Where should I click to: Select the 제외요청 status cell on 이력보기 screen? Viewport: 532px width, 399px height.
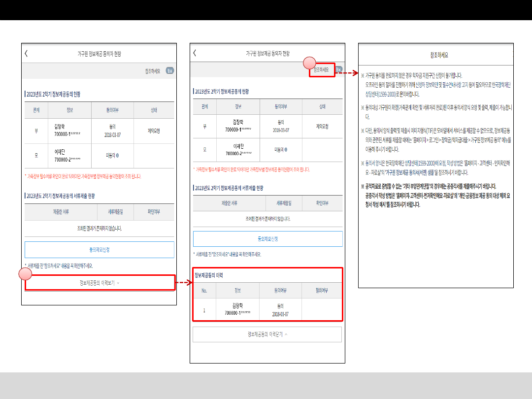[x=154, y=131]
